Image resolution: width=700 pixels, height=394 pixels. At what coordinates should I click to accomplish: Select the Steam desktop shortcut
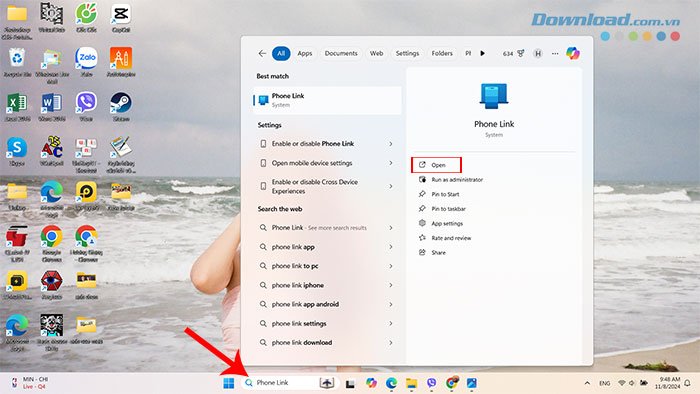(x=121, y=107)
